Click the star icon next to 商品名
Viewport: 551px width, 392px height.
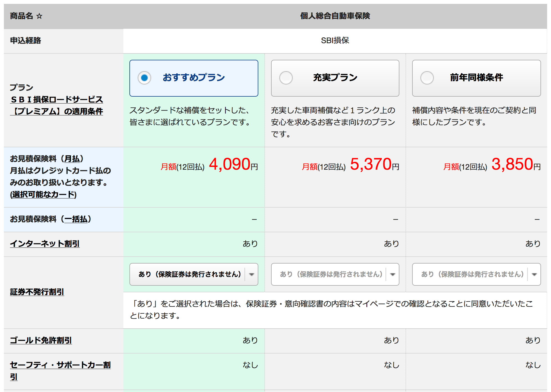(39, 16)
